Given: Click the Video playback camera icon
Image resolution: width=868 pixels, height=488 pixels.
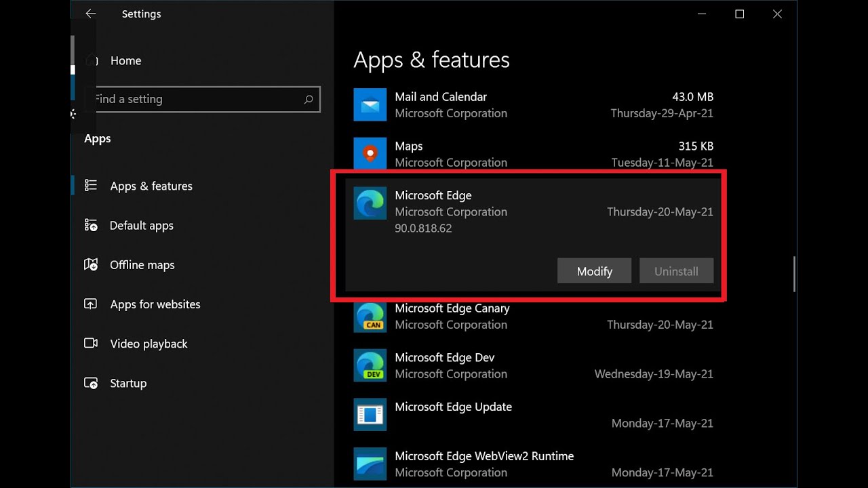Looking at the screenshot, I should [91, 344].
